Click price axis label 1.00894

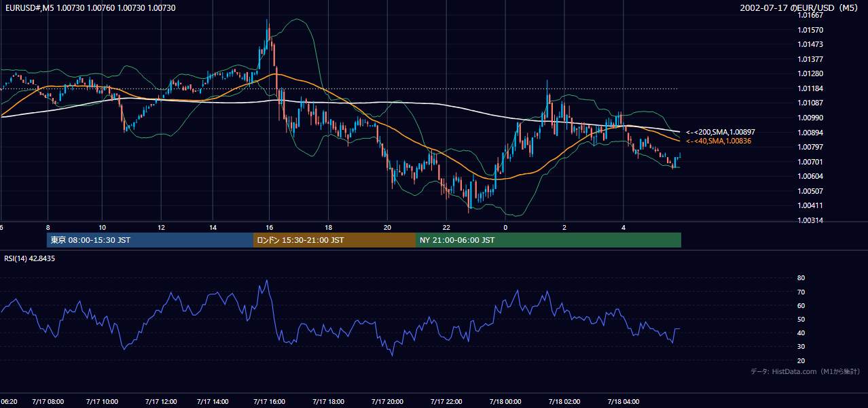[810, 133]
